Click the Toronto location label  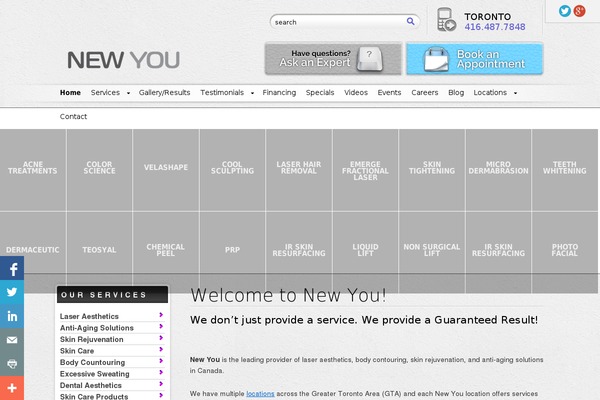488,16
